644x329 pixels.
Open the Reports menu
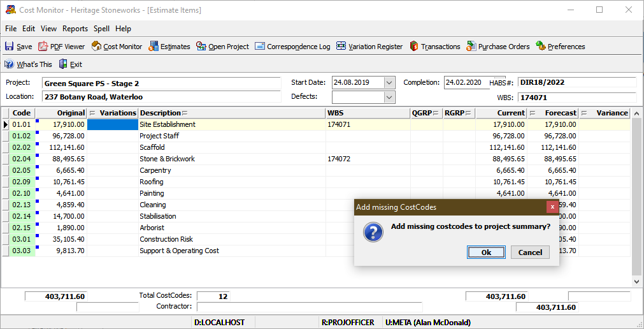75,29
